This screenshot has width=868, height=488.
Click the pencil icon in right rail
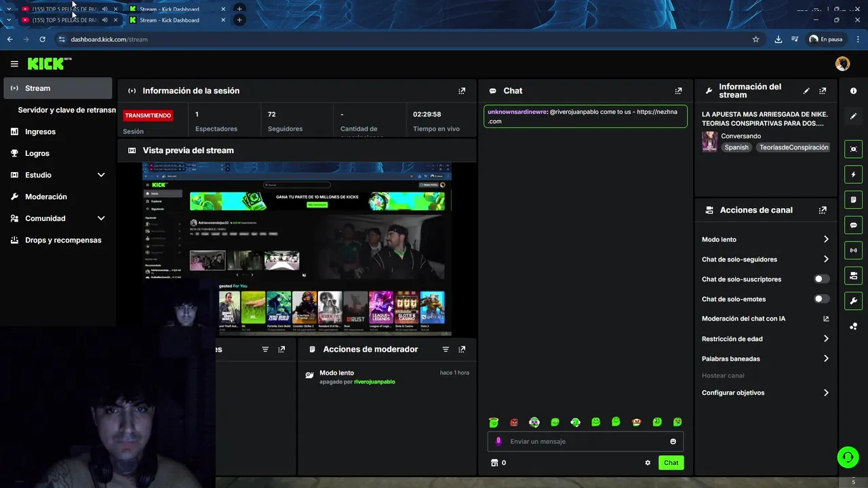[854, 116]
